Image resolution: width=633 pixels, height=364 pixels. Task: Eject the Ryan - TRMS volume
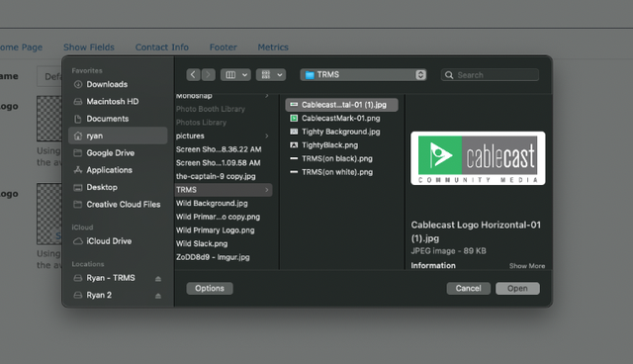pyautogui.click(x=158, y=279)
